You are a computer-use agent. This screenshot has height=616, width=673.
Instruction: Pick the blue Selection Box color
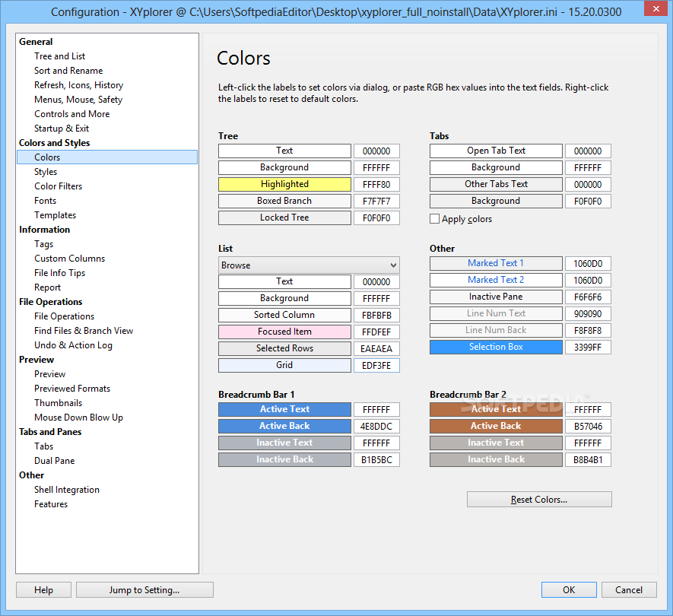pyautogui.click(x=496, y=347)
